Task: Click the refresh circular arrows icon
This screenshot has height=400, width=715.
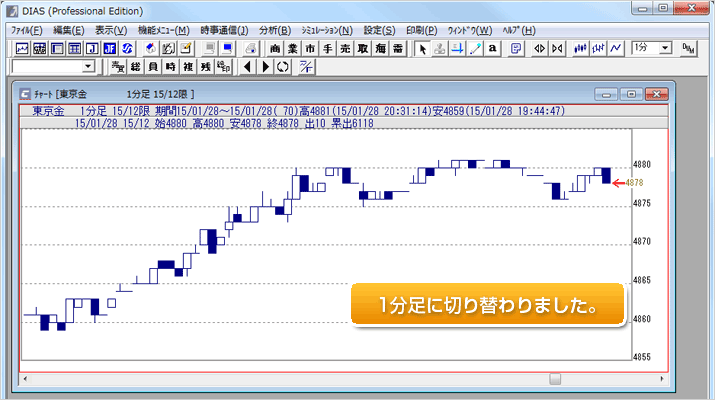Action: (x=283, y=67)
